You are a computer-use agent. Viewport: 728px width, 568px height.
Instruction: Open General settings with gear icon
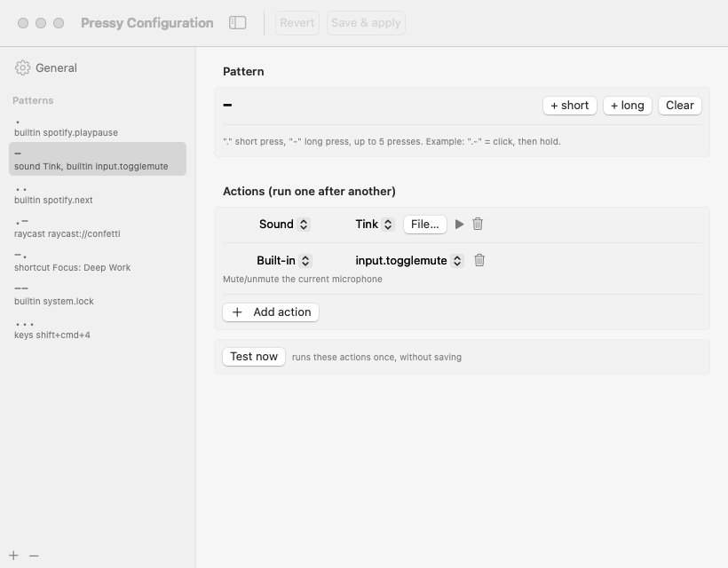coord(46,67)
